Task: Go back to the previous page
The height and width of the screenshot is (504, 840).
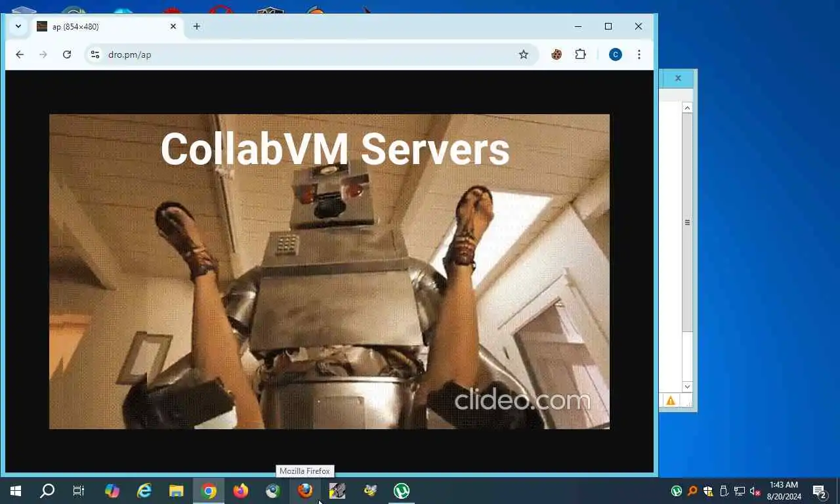Action: [20, 54]
